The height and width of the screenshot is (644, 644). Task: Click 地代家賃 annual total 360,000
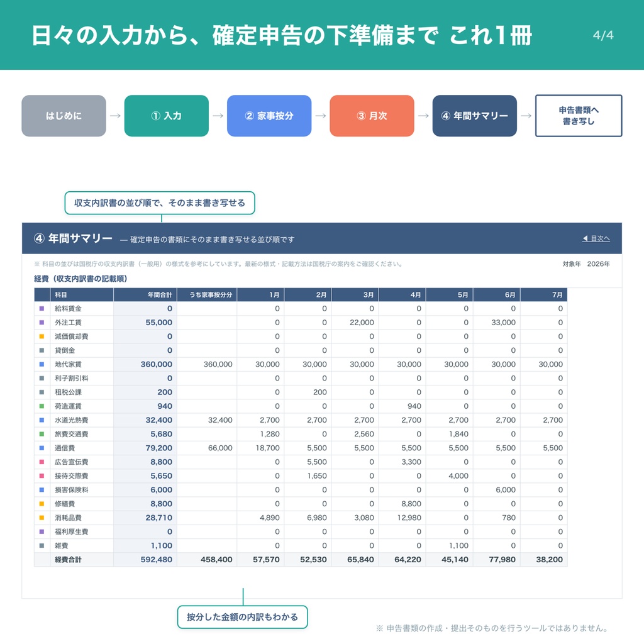(x=157, y=364)
